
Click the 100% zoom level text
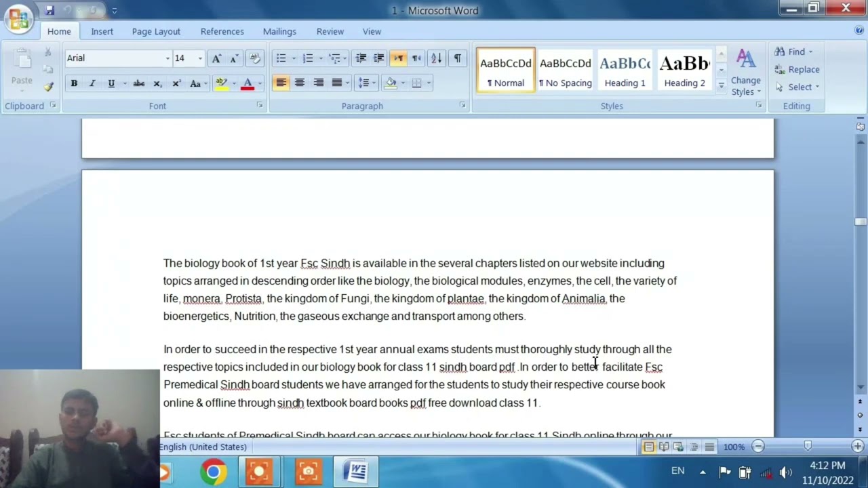coord(734,447)
